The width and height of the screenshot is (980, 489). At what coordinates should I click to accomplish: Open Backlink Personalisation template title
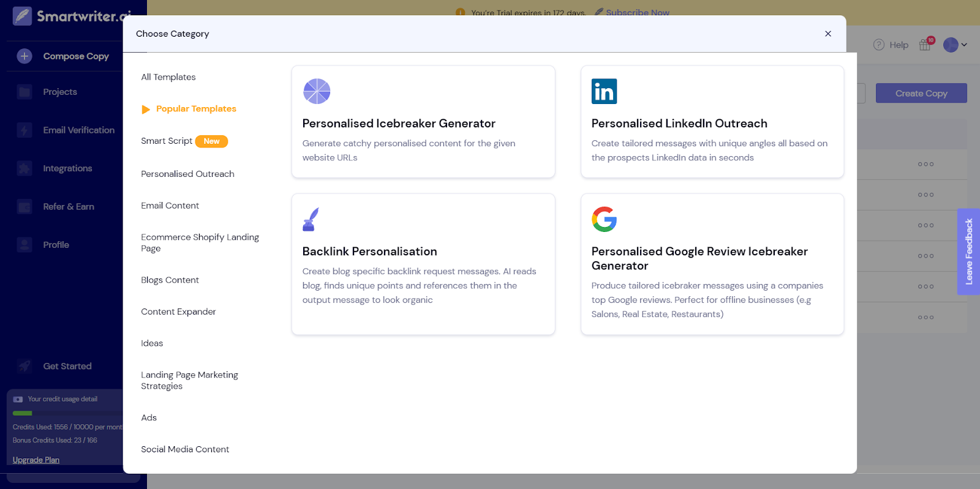click(x=369, y=252)
